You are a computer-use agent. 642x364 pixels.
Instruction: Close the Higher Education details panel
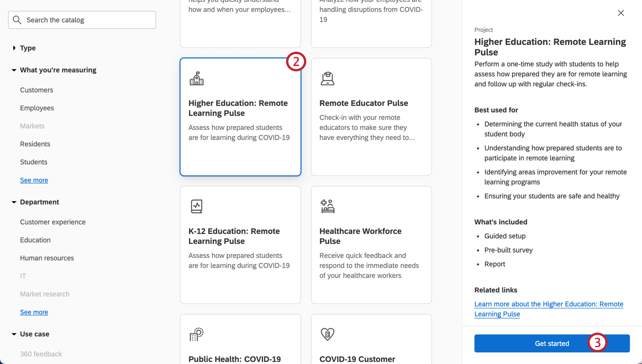(x=620, y=12)
